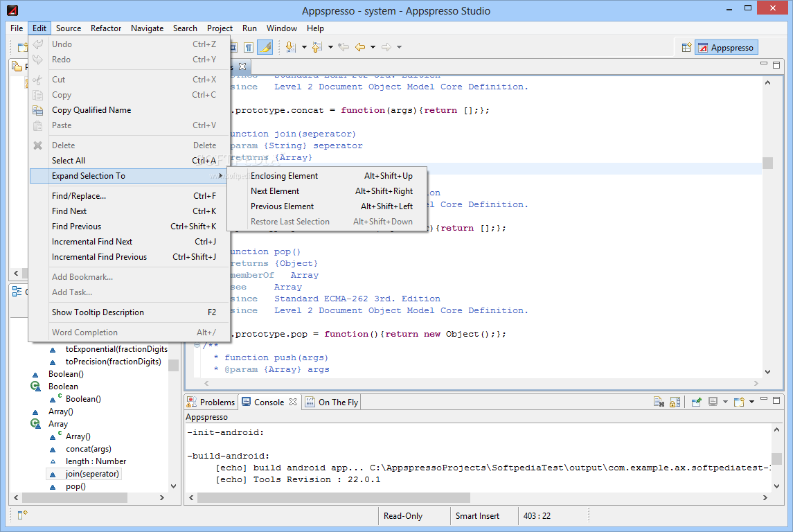The width and height of the screenshot is (793, 532).
Task: Go to Next Annotation toolbar icon
Action: 290,47
